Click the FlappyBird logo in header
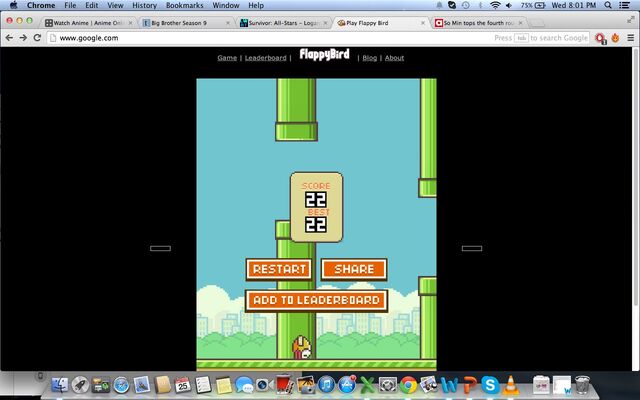 point(324,54)
